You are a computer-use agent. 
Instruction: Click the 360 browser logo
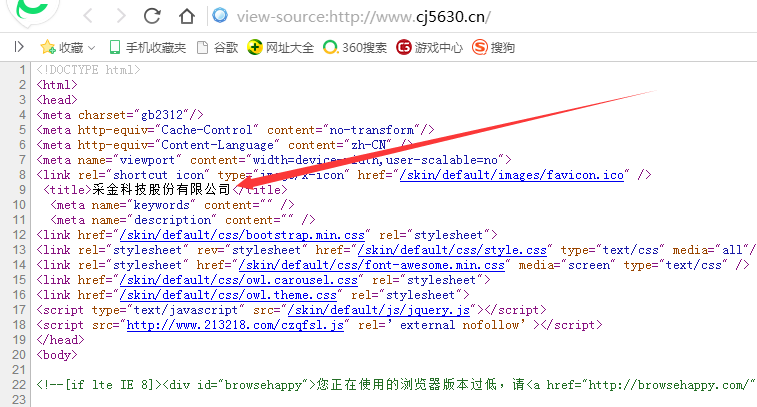point(32,10)
